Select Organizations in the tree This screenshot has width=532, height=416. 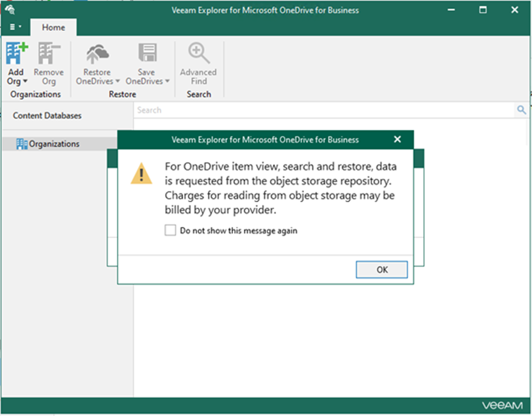[54, 144]
